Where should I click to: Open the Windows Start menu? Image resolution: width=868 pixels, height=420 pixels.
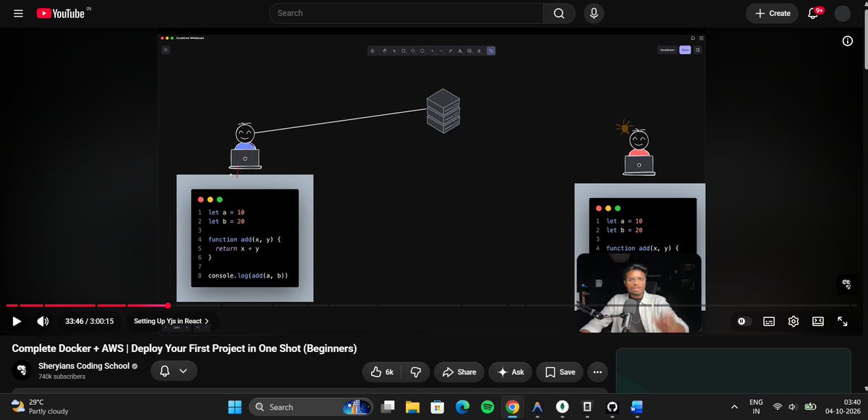(234, 407)
